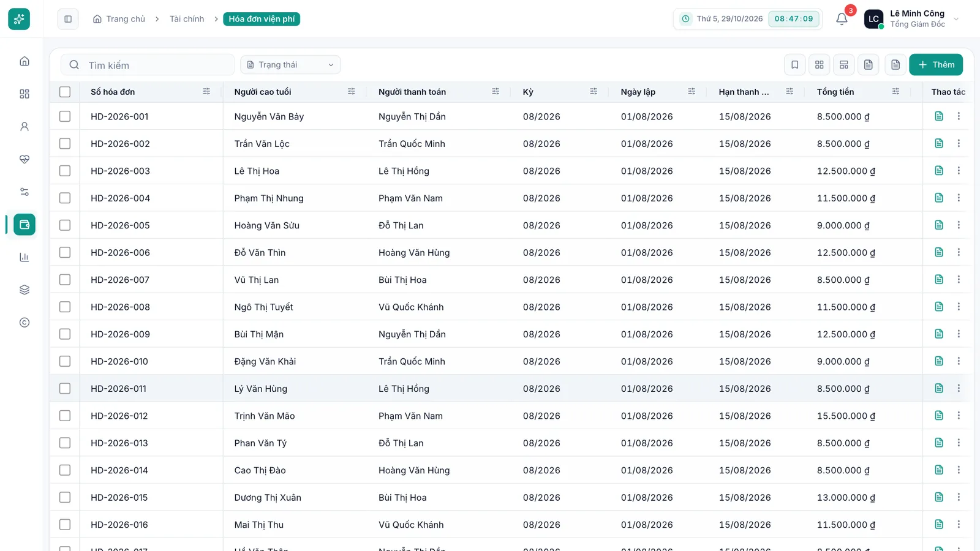Screen dimensions: 980x551
Task: Click the clock time display 08:47:09
Action: [794, 19]
